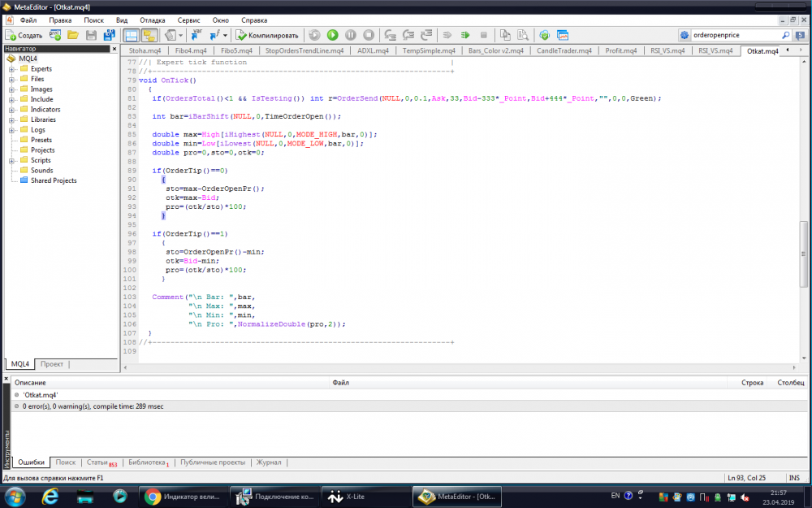Click the grey start profiling arrow icon
Viewport: 812px width, 508px height.
(447, 35)
